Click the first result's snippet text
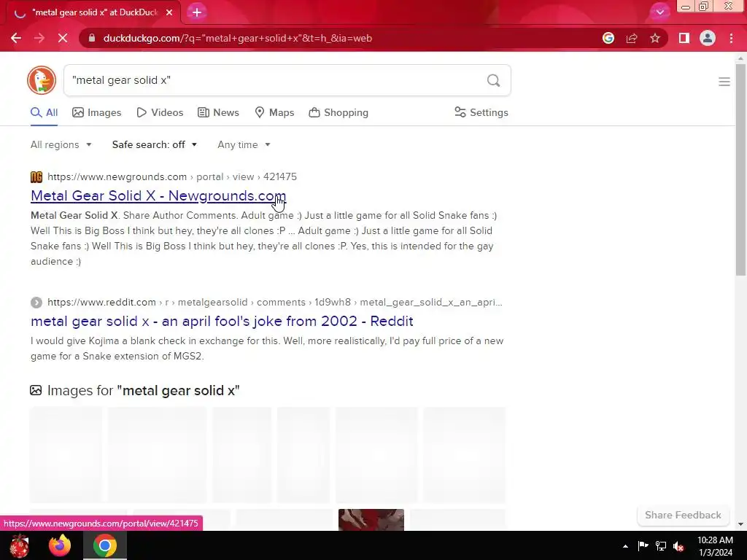Image resolution: width=747 pixels, height=560 pixels. pyautogui.click(x=264, y=238)
